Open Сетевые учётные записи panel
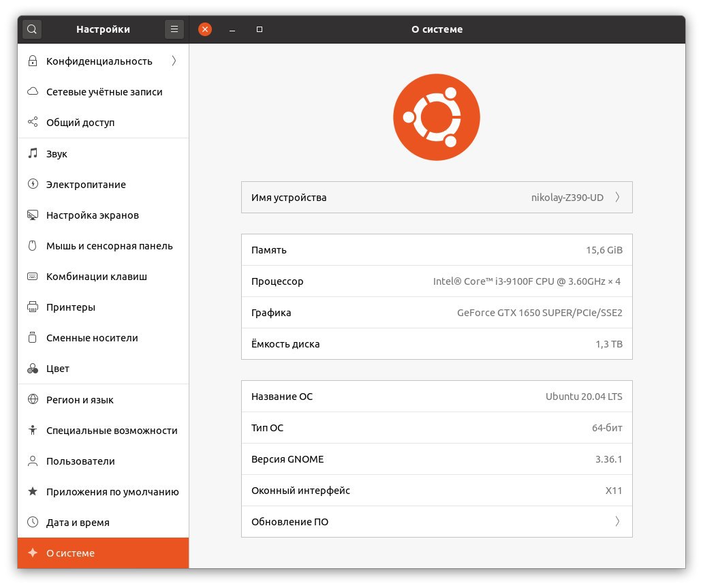The image size is (703, 588). pos(103,91)
